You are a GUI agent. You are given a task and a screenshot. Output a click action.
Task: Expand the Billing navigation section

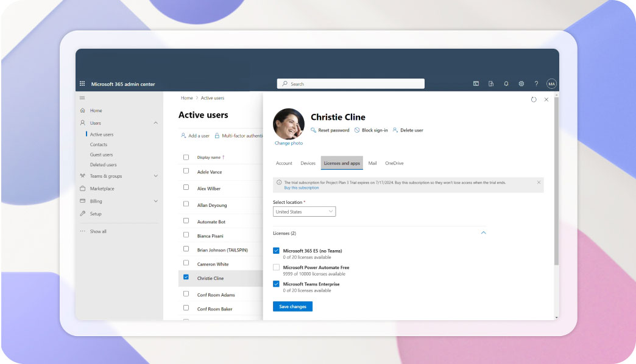pos(156,201)
